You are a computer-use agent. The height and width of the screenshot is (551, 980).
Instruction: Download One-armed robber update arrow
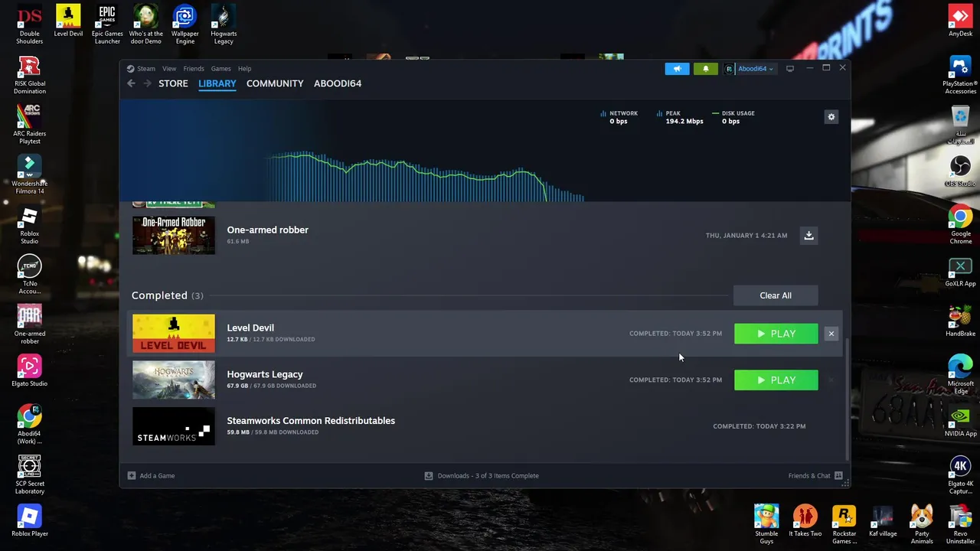(x=808, y=235)
